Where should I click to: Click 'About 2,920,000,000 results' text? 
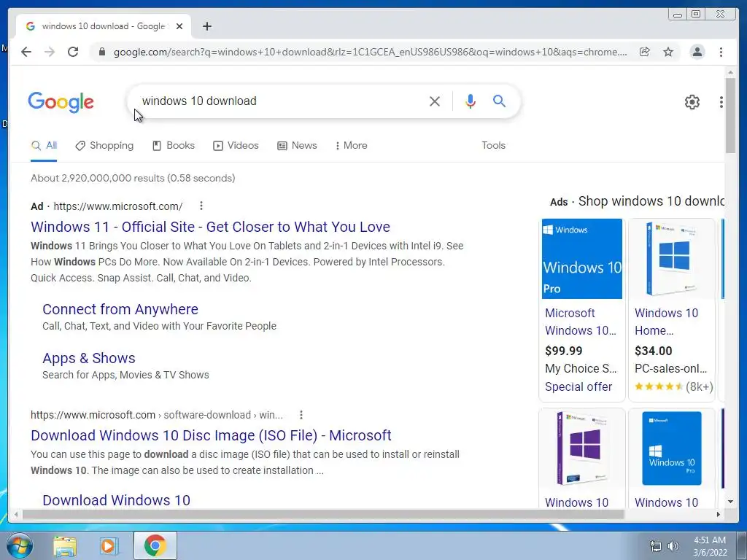pos(133,178)
